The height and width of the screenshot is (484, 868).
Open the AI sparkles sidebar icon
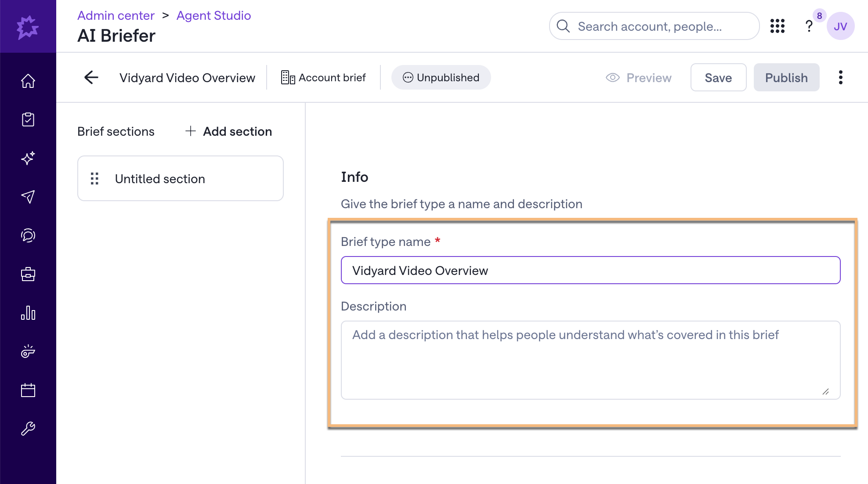click(28, 158)
